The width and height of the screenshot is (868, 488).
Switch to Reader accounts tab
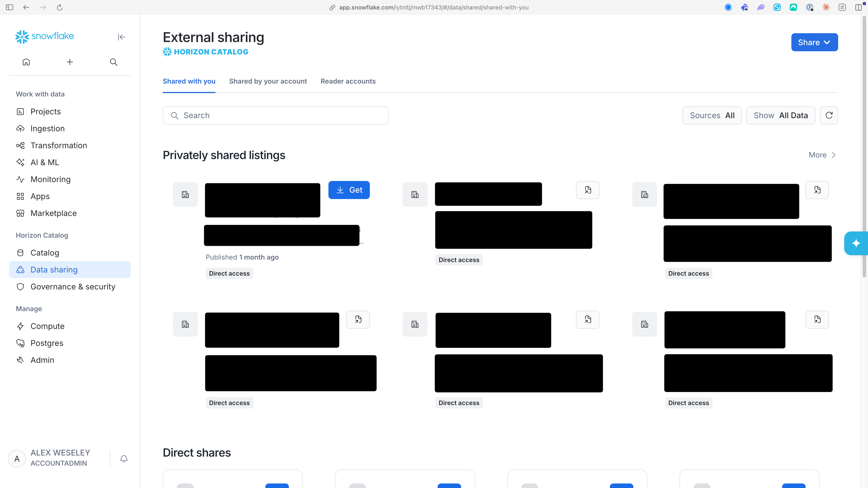[x=348, y=81]
